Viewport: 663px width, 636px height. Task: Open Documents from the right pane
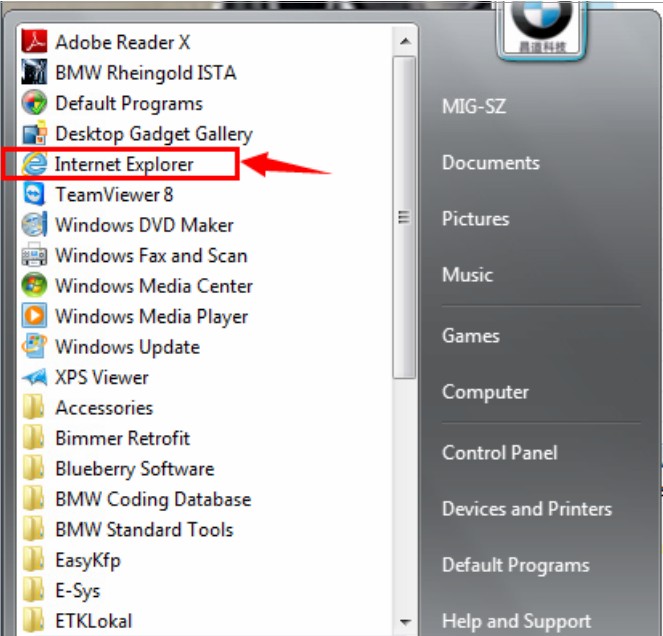click(491, 163)
